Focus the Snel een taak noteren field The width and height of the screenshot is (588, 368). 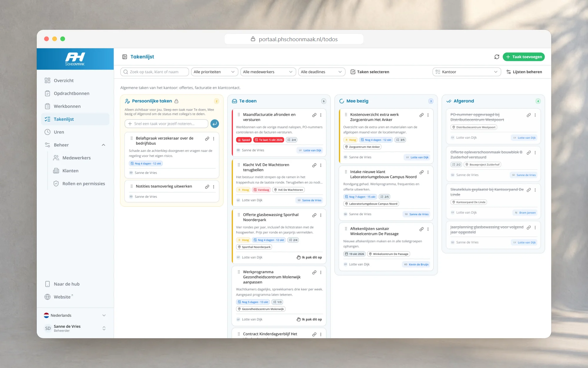coord(166,124)
